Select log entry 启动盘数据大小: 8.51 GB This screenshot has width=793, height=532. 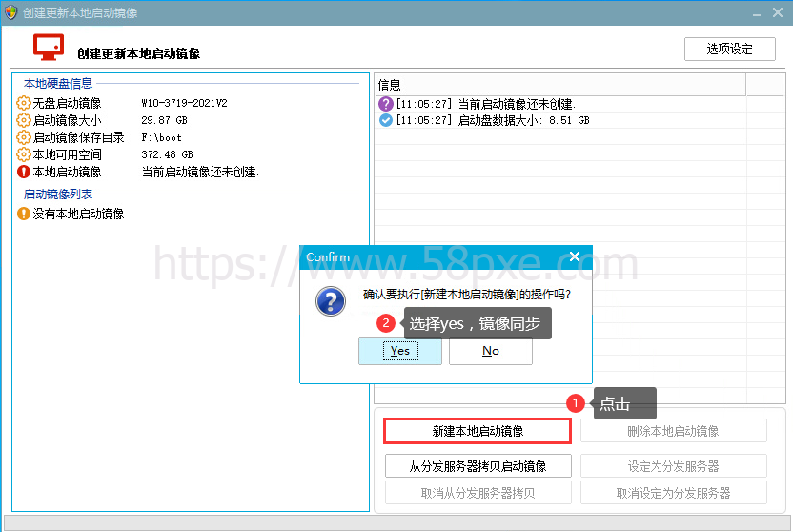(x=559, y=120)
